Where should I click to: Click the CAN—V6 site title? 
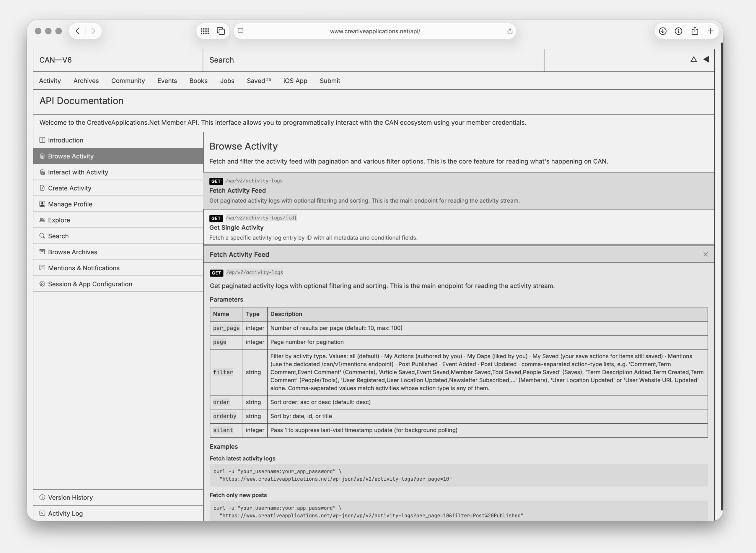(x=56, y=60)
